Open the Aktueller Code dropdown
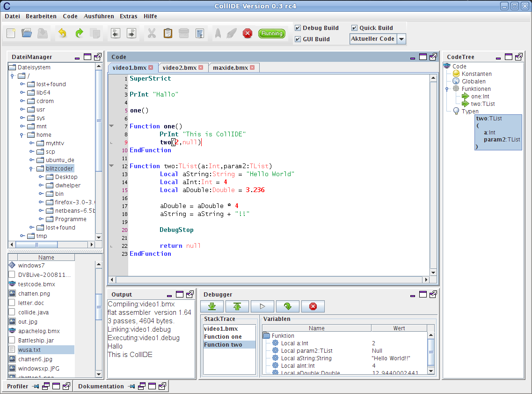Viewport: 532px width, 394px height. 401,39
